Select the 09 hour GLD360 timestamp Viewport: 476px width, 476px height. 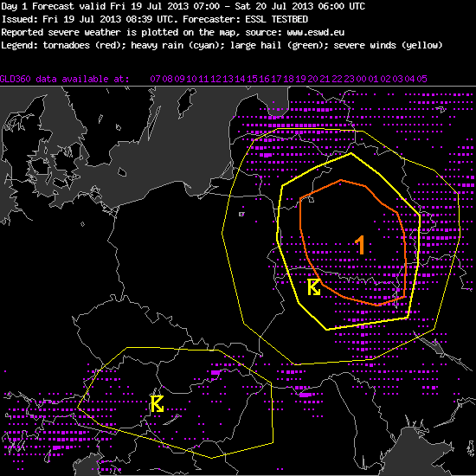[179, 80]
